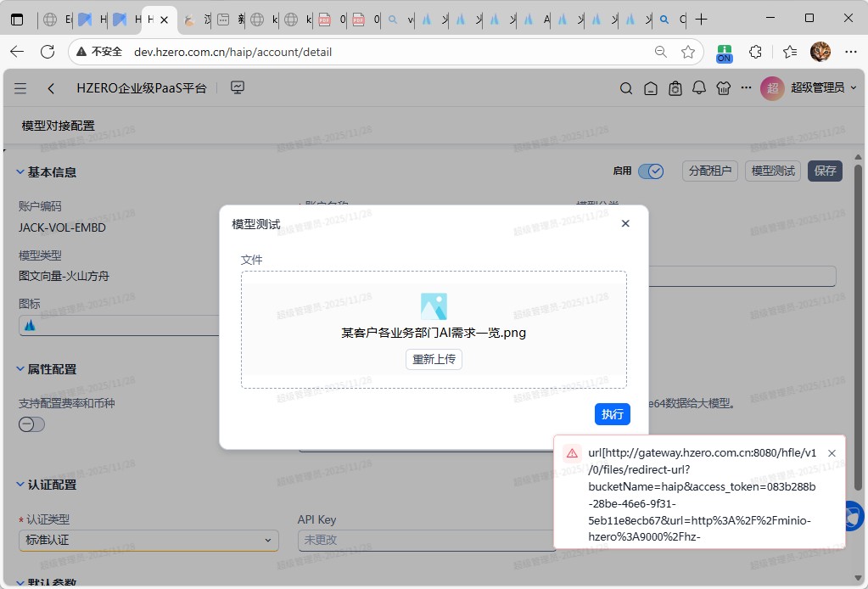Open the search icon in the HZERO header
Screen dimensions: 868x589
[x=626, y=88]
